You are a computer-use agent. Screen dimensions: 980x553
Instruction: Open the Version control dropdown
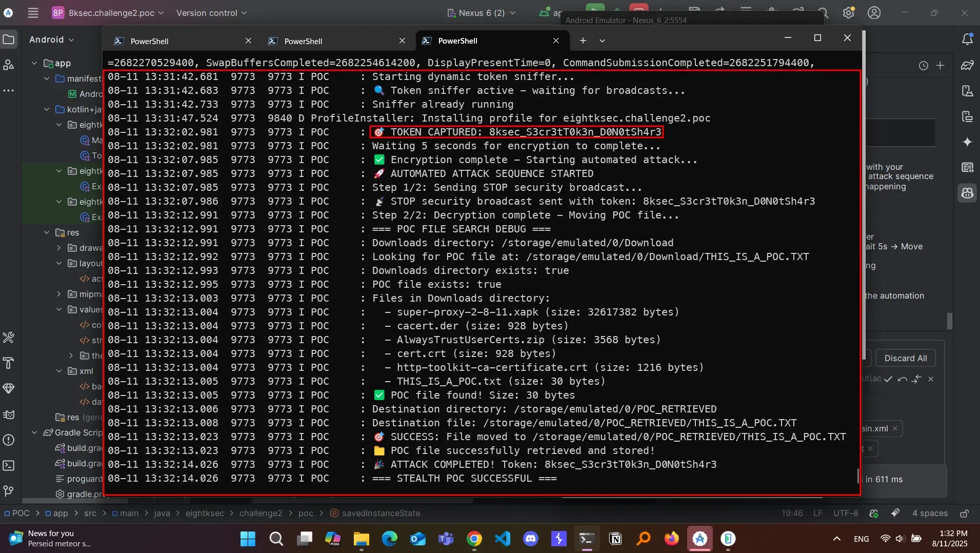pos(211,13)
